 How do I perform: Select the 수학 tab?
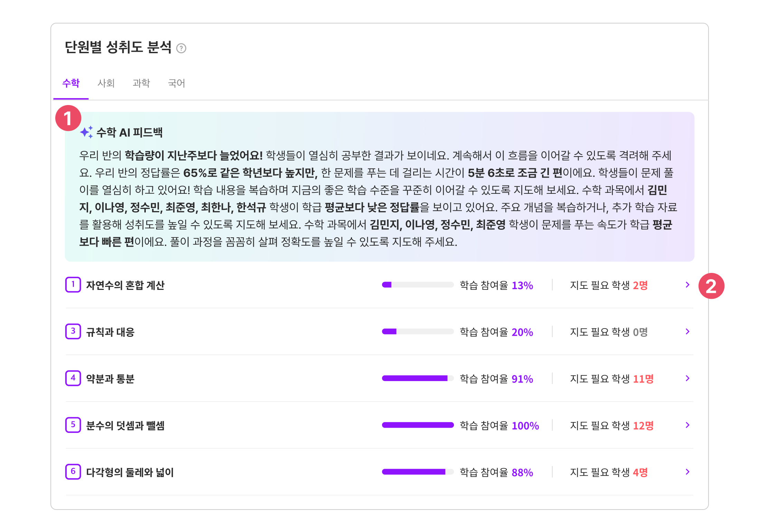click(71, 83)
